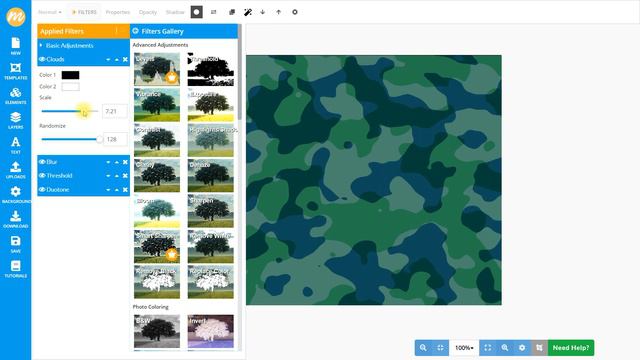Click the back arrow icon on Filters Gallery

click(x=136, y=31)
